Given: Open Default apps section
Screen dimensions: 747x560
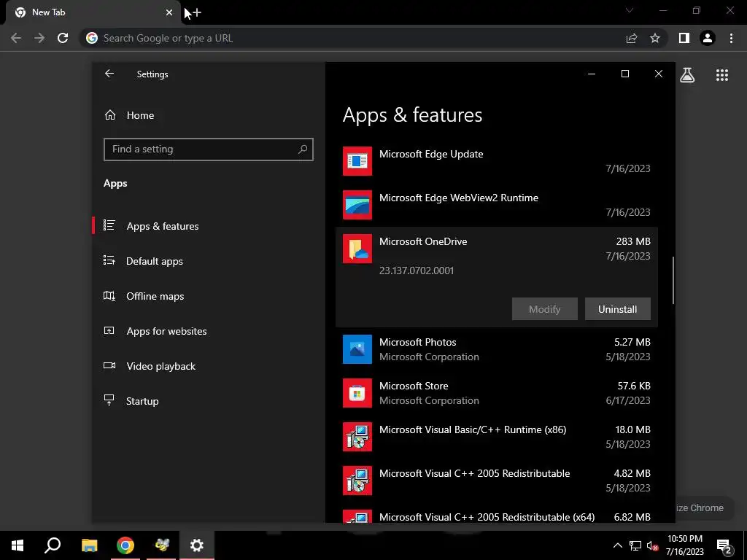Looking at the screenshot, I should click(155, 261).
